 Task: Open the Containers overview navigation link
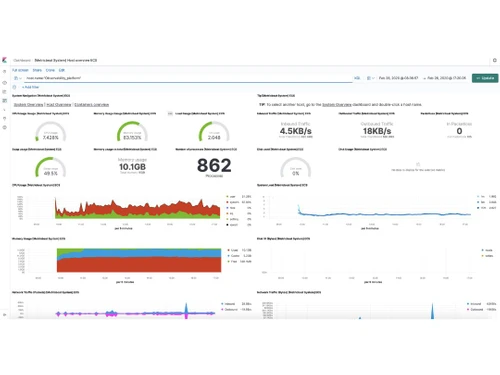pos(91,105)
